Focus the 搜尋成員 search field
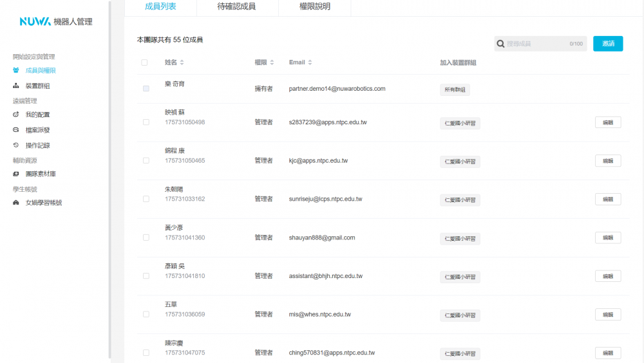The width and height of the screenshot is (644, 363). (x=536, y=44)
